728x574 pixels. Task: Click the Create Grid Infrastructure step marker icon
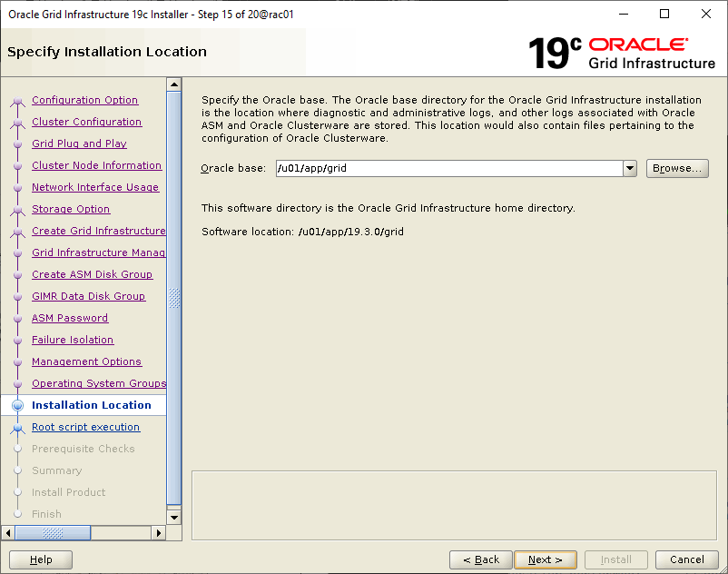17,232
